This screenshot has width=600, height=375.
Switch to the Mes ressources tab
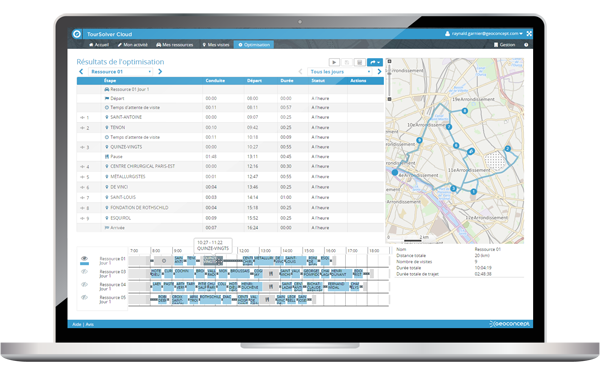[x=174, y=45]
